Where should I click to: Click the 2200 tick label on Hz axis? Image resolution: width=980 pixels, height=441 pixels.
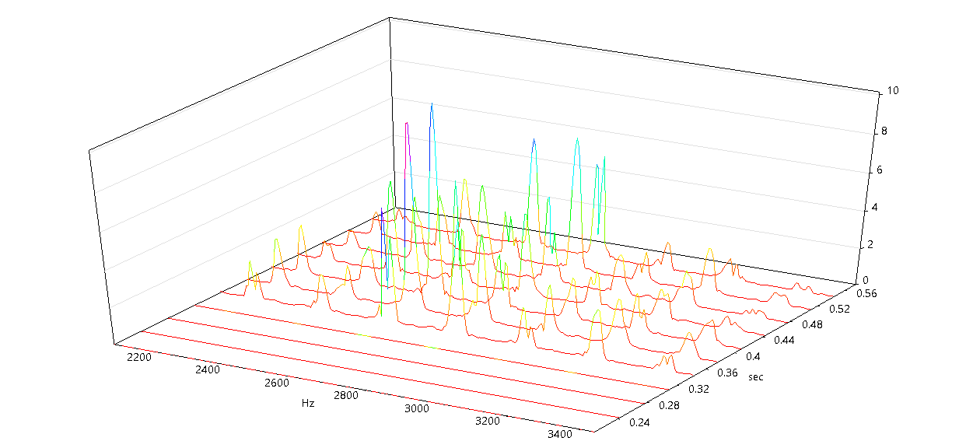[x=139, y=355]
